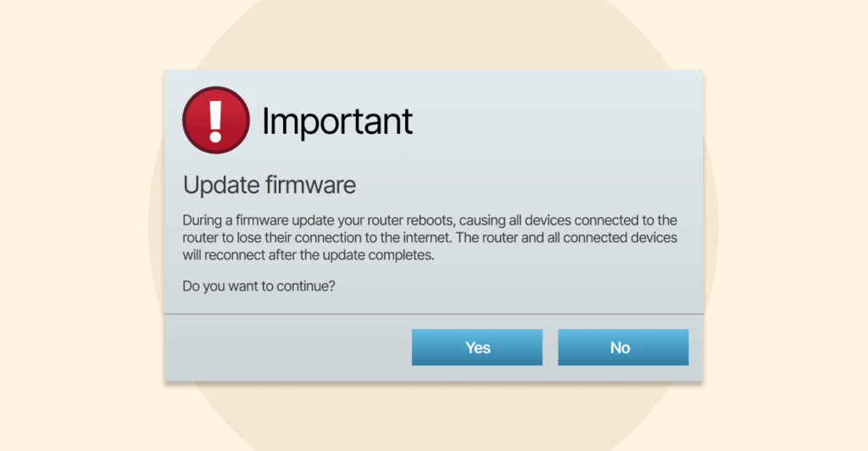Click the line starting "router to lose their connection"
Screen dimensions: 868x451
pos(430,237)
